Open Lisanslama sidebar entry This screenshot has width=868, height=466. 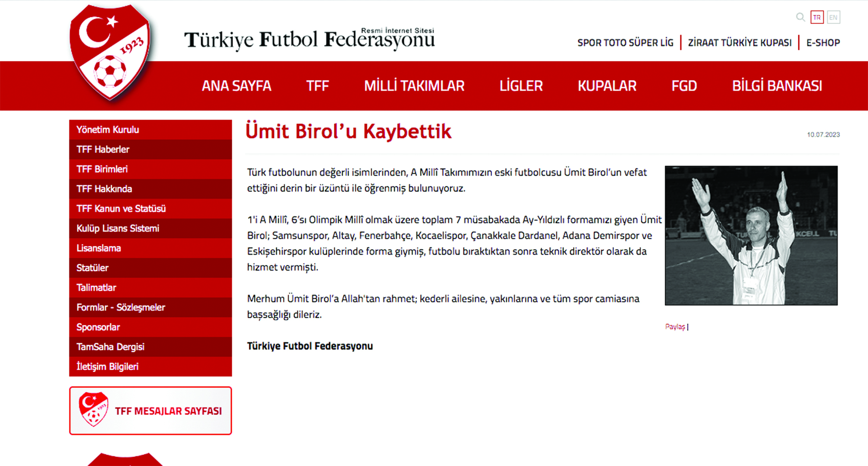coord(150,248)
